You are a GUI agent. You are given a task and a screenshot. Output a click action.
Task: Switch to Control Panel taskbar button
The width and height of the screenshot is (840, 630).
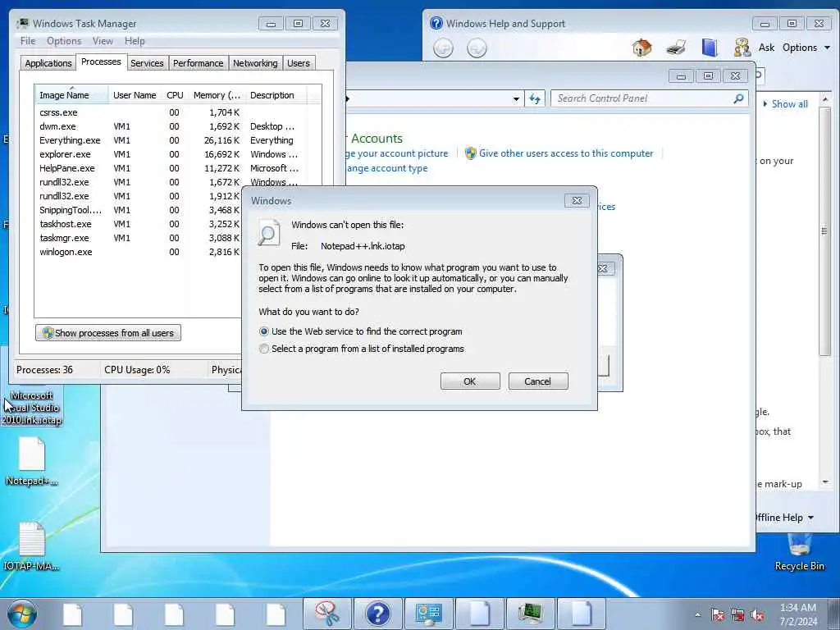coord(428,614)
